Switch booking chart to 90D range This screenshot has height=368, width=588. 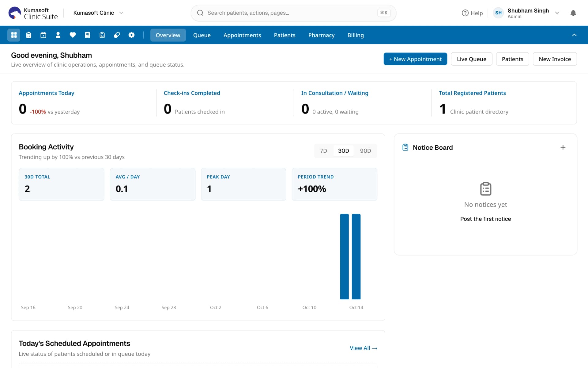[365, 151]
